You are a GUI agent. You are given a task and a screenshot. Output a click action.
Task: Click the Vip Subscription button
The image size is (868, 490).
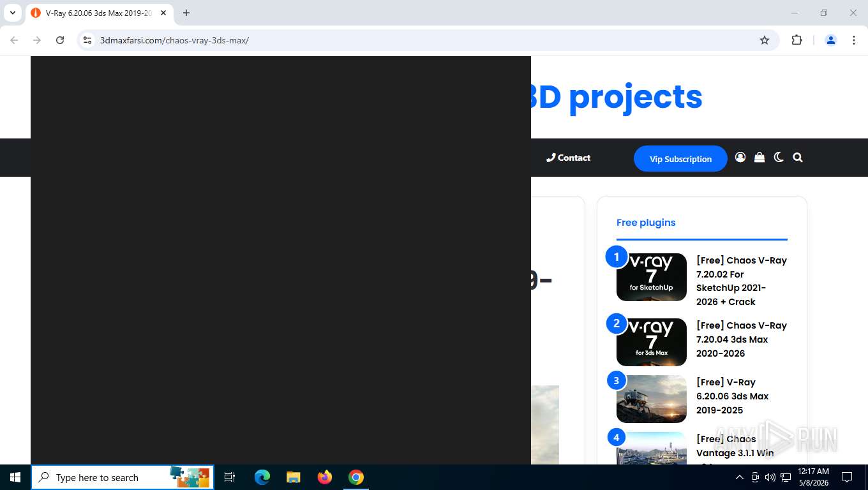pos(680,159)
